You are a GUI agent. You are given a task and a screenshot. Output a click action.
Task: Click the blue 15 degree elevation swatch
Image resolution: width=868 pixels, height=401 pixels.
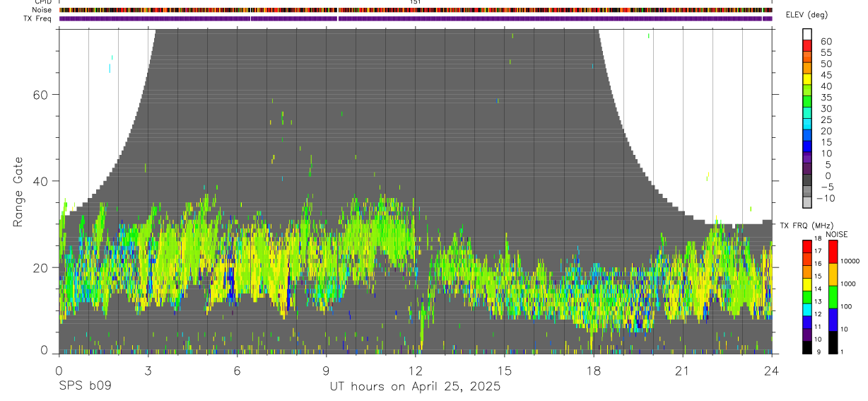coord(807,147)
